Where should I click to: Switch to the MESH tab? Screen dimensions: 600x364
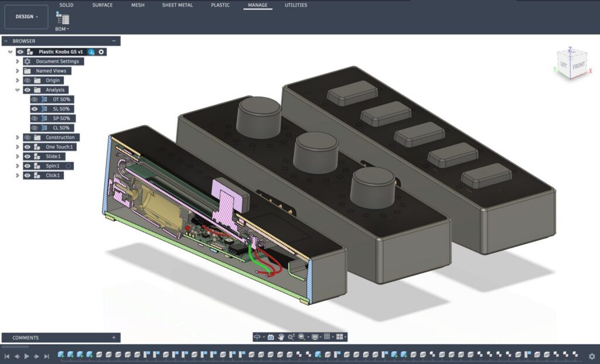(138, 5)
